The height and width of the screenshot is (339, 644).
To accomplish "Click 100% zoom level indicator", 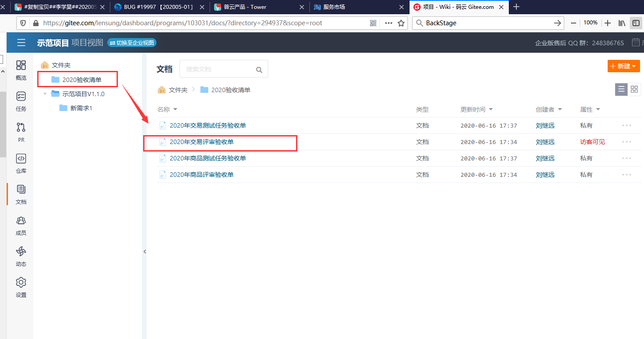I will coord(590,23).
